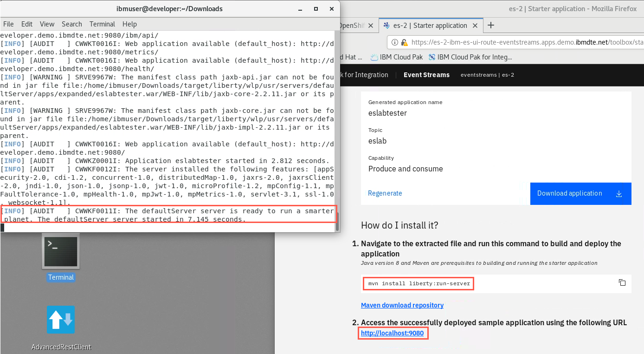This screenshot has width=644, height=354.
Task: Maximize the terminal window
Action: [316, 9]
